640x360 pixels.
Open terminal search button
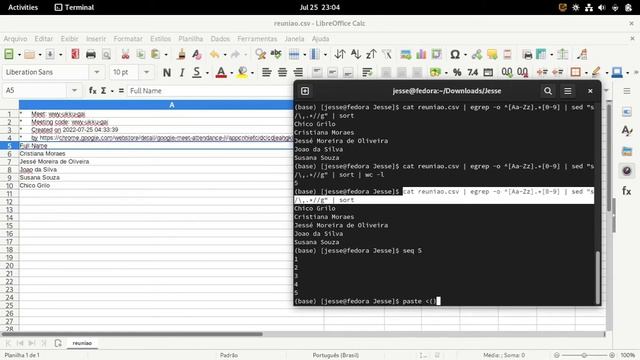pos(548,91)
